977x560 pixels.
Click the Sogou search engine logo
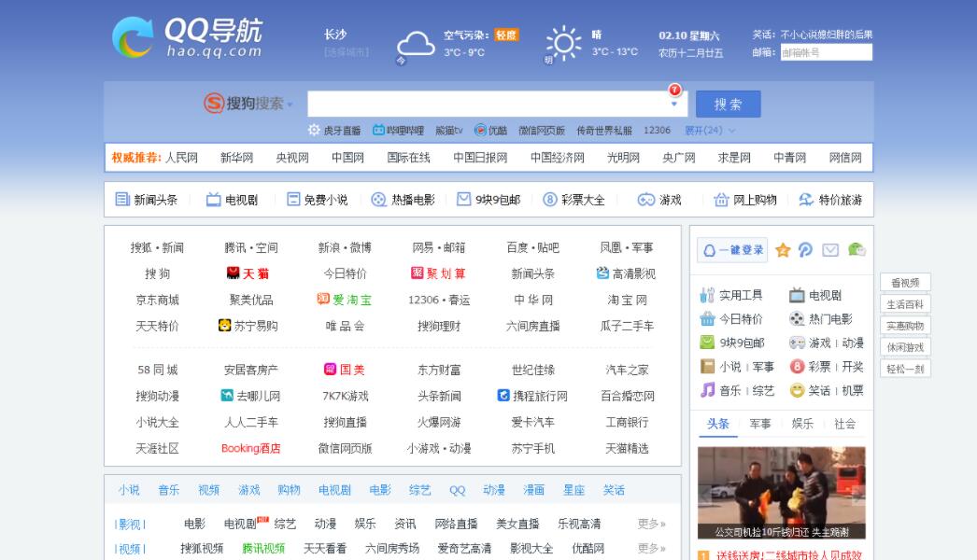[x=244, y=103]
